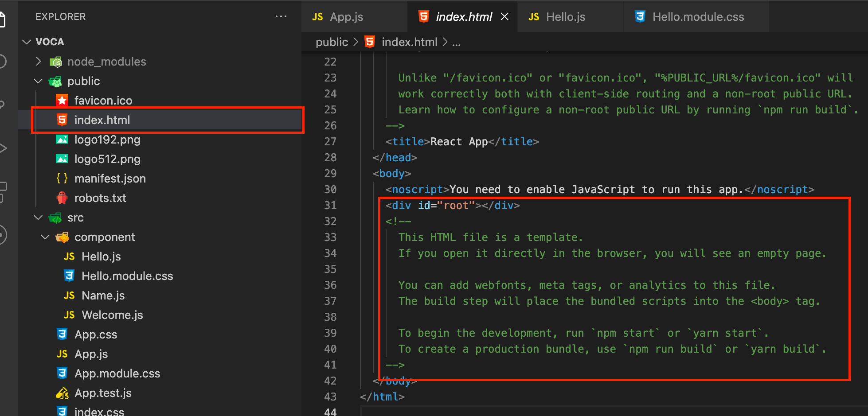Click the node_modules folder icon
This screenshot has height=416, width=868.
click(x=55, y=62)
